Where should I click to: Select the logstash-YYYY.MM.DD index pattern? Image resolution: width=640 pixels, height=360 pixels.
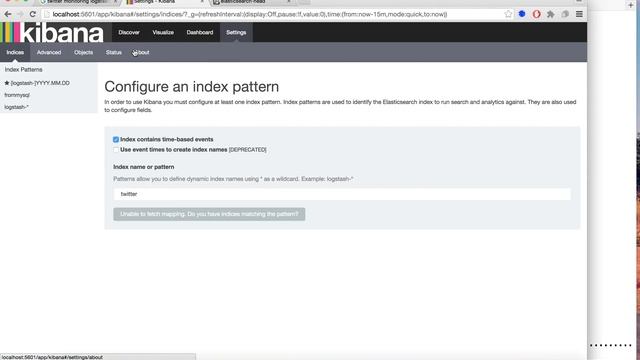click(x=40, y=83)
